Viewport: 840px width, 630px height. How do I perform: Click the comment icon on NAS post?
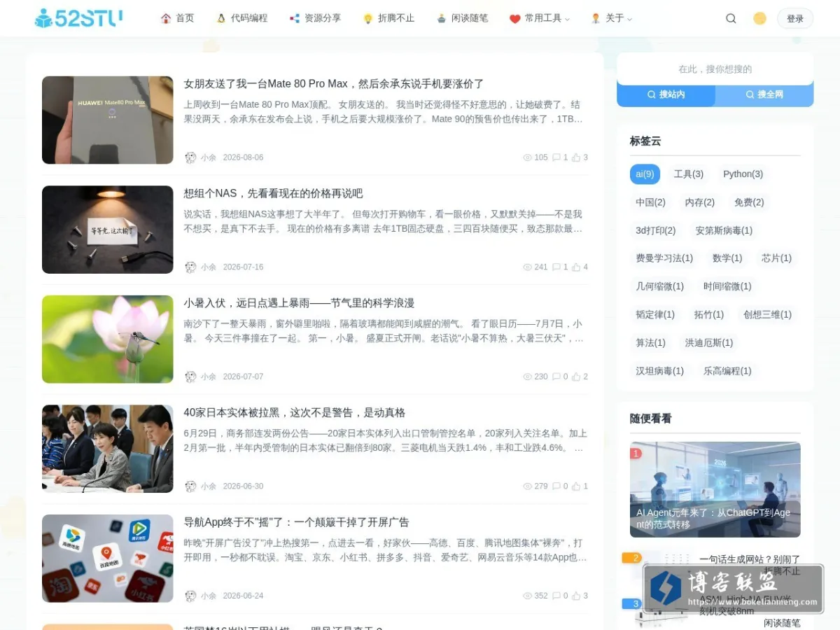click(x=556, y=267)
